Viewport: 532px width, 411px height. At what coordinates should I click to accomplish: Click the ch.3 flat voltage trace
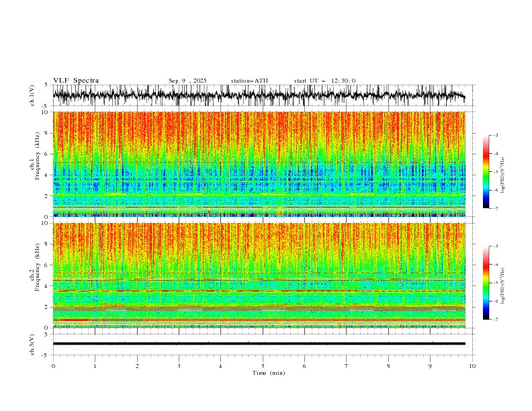point(259,344)
